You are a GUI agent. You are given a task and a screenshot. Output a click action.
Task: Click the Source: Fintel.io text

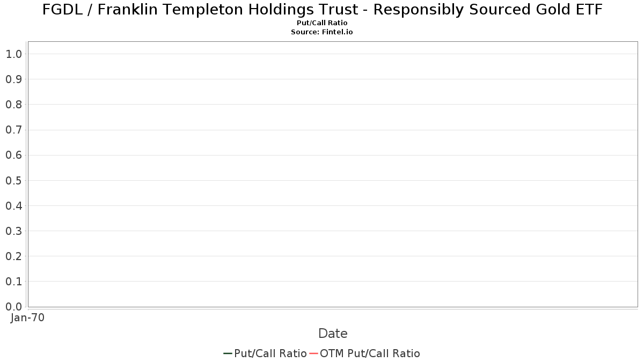click(x=322, y=32)
